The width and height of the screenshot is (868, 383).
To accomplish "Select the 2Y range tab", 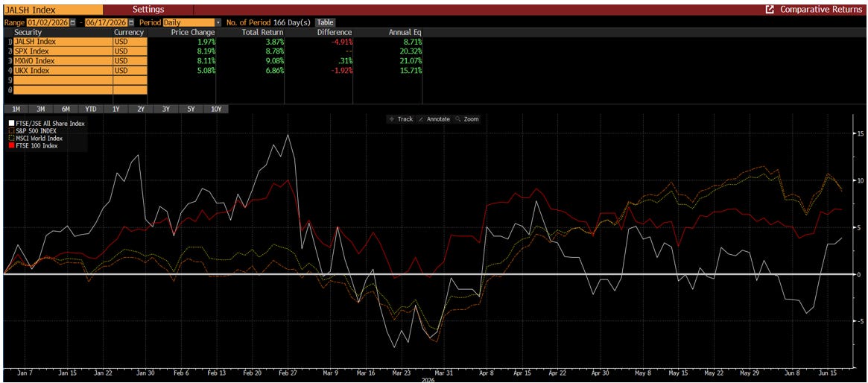I will [141, 109].
